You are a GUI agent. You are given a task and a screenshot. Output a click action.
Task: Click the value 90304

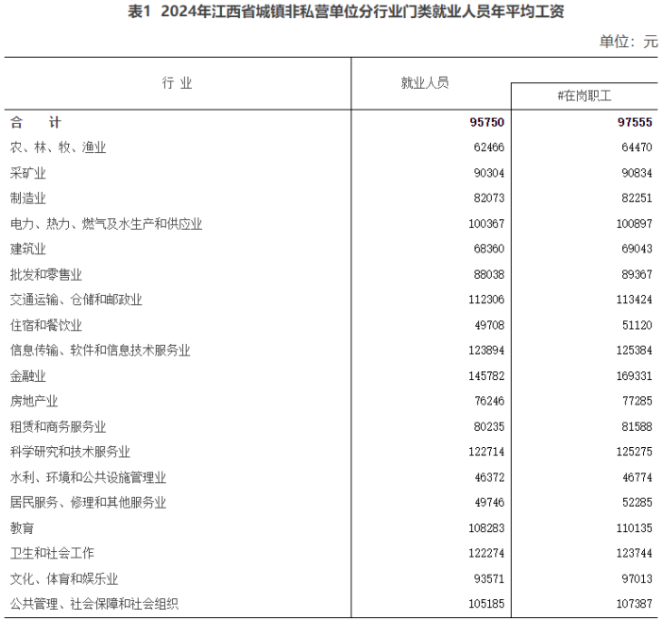click(x=489, y=173)
